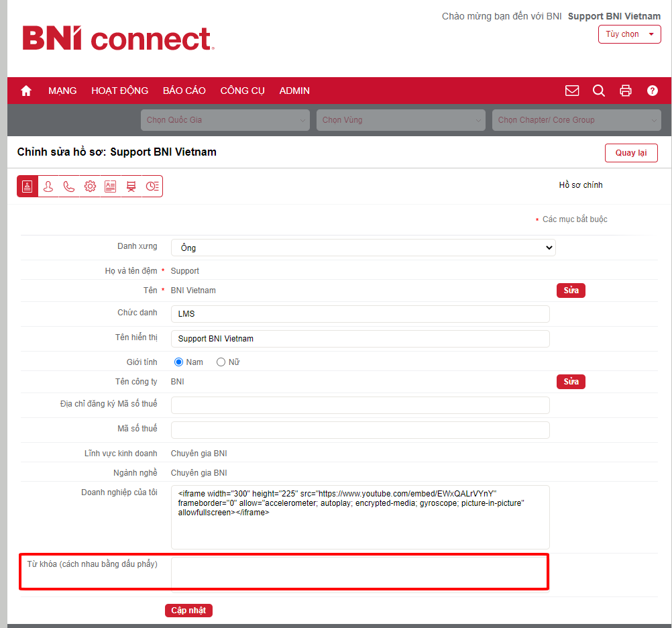Click Sửa button next to Tên
The image size is (672, 628).
click(x=571, y=291)
